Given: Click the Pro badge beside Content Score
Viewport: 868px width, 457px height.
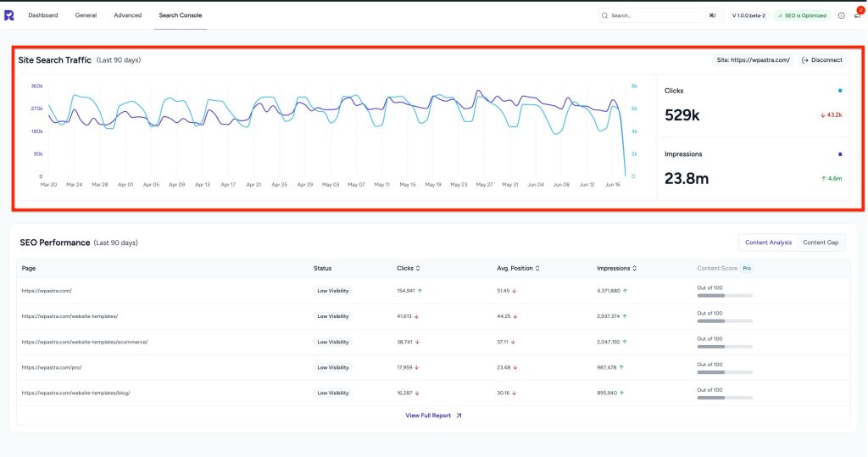Looking at the screenshot, I should click(x=747, y=268).
